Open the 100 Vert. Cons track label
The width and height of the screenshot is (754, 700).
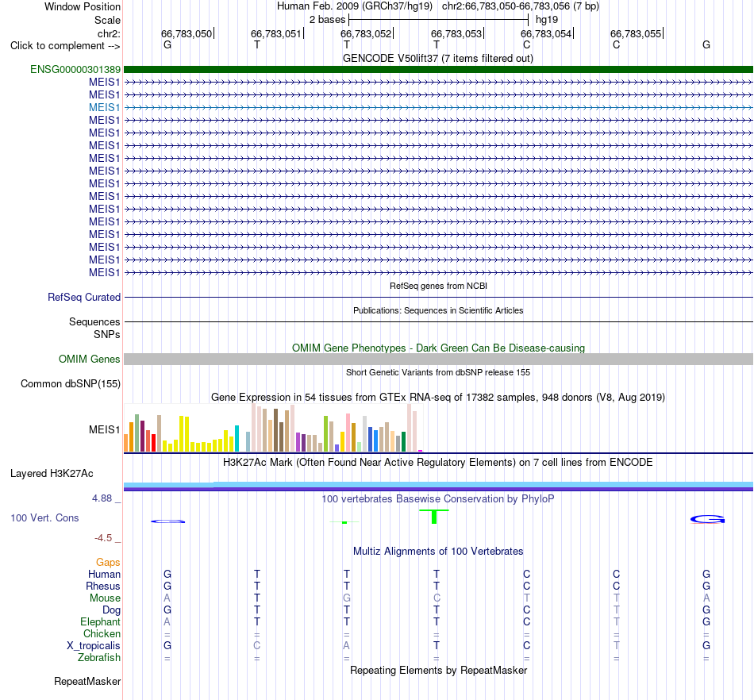click(x=44, y=517)
